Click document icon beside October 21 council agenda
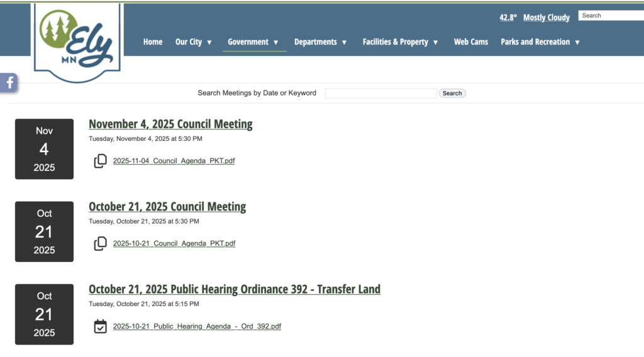The image size is (644, 357). pyautogui.click(x=100, y=243)
